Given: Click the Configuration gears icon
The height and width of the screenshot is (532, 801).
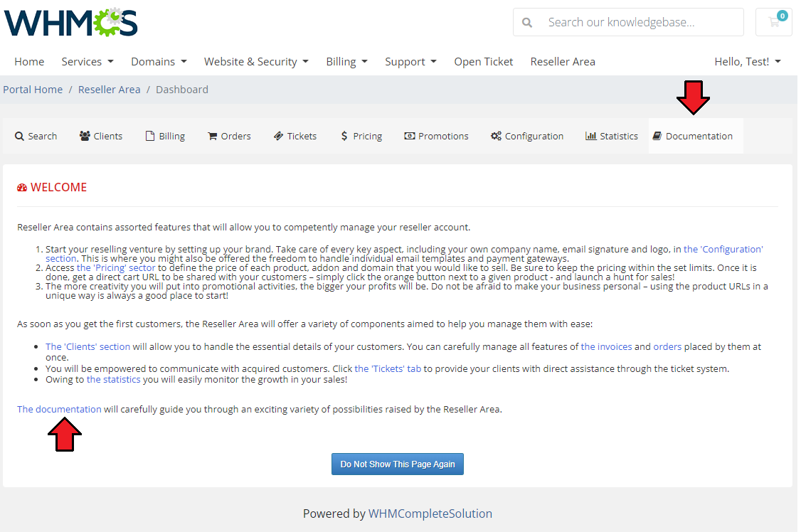Looking at the screenshot, I should point(496,137).
